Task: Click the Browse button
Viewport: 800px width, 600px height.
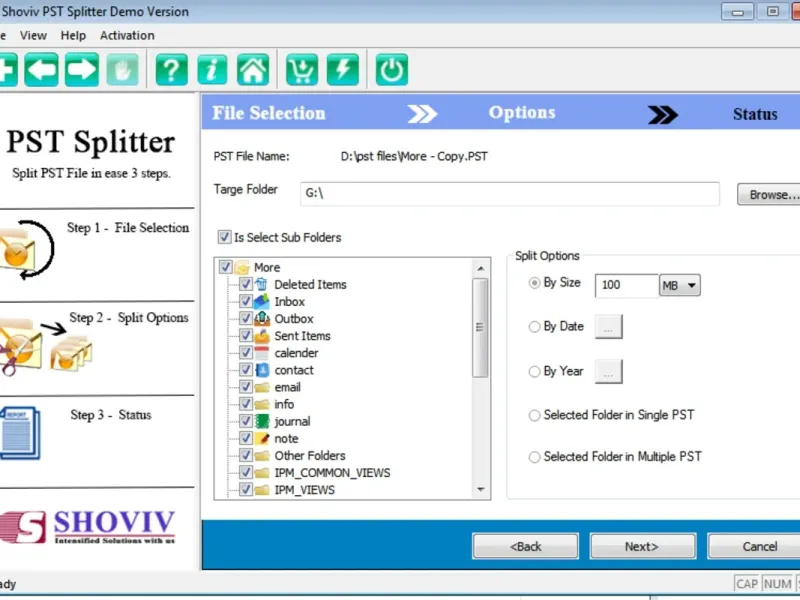Action: (768, 195)
